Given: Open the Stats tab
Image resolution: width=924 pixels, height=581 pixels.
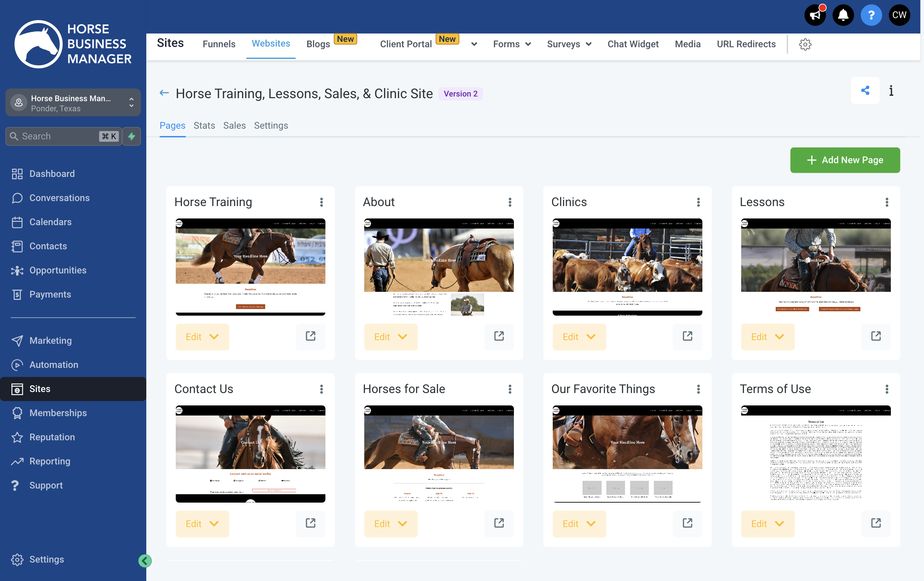Looking at the screenshot, I should coord(204,126).
